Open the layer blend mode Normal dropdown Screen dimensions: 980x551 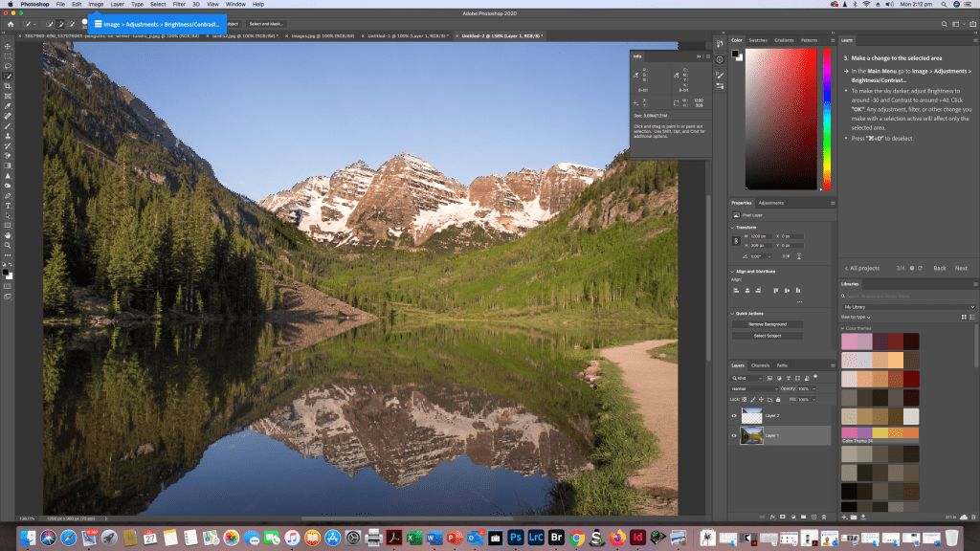coord(749,388)
